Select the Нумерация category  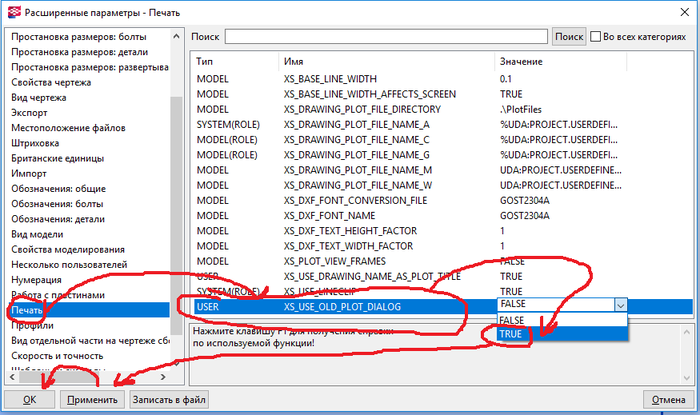pos(37,279)
